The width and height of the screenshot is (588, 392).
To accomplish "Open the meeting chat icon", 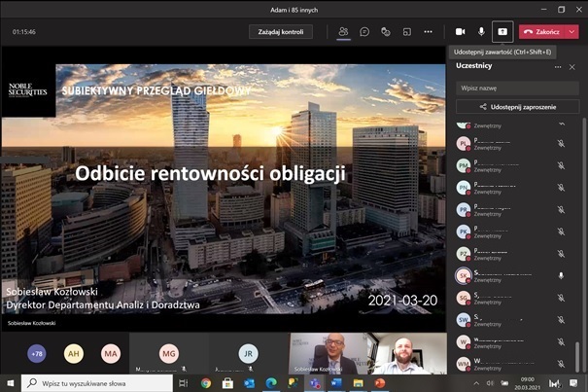I will [364, 31].
